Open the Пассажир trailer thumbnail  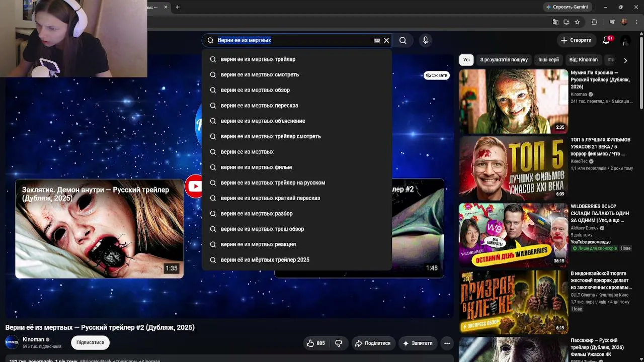point(513,349)
